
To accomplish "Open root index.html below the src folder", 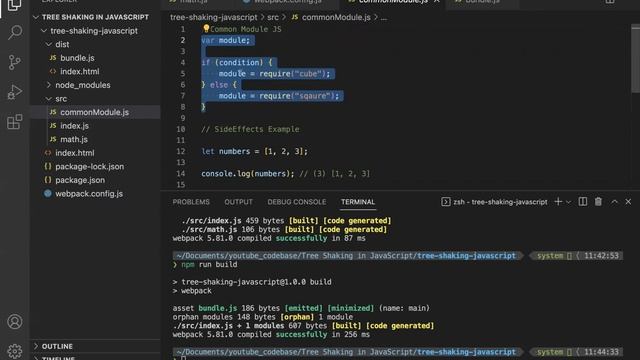I will tap(75, 153).
